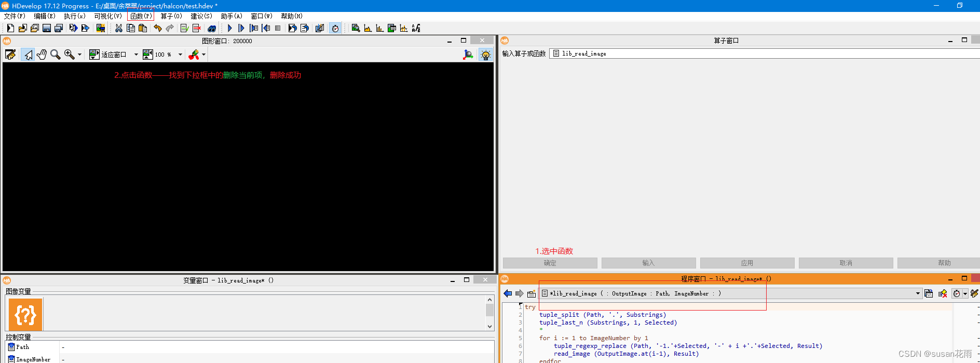The height and width of the screenshot is (363, 980).
Task: Click the Undo arrow icon
Action: point(158,28)
